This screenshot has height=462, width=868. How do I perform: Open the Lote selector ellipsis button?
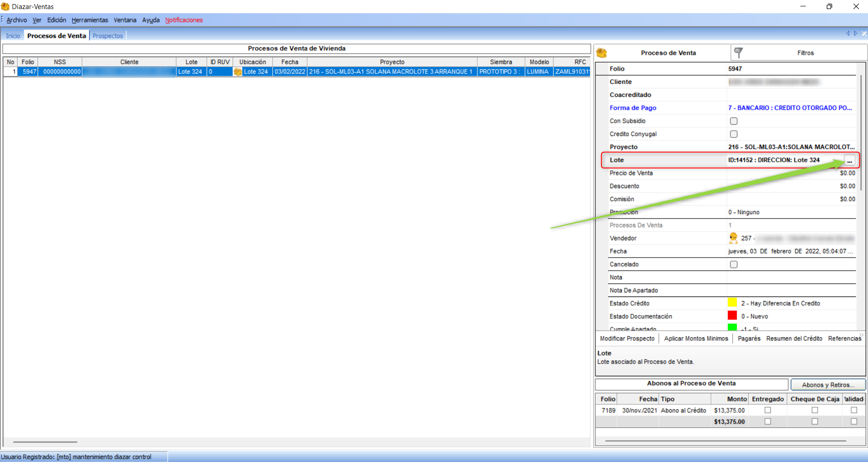click(x=849, y=160)
